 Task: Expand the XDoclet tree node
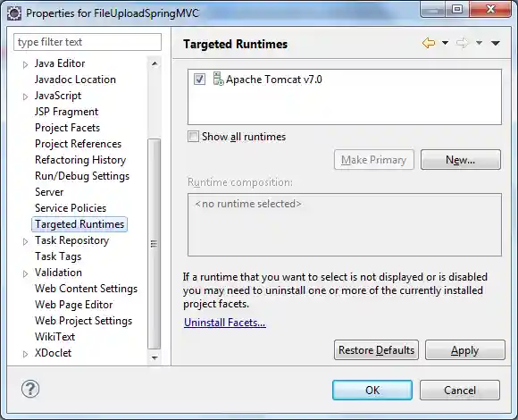(25, 354)
